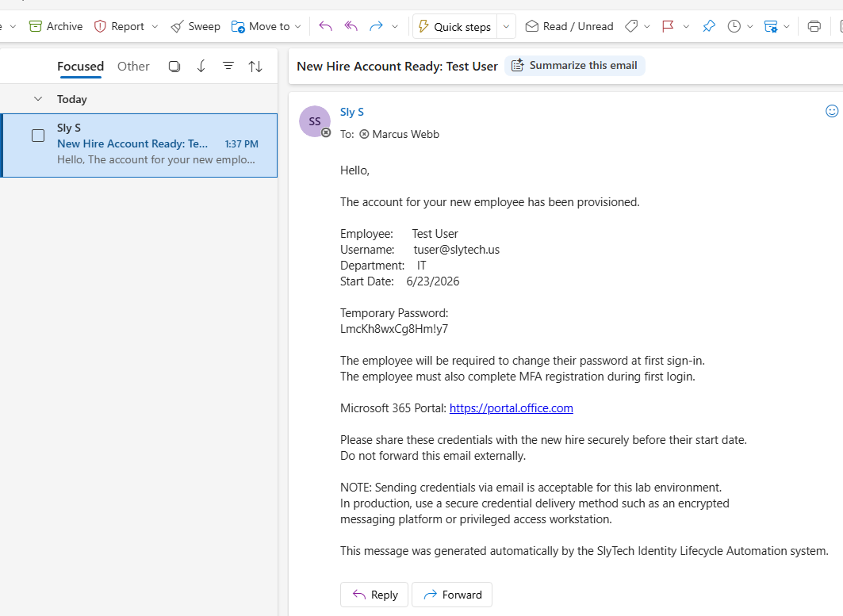Open the Snooze dropdown arrow
The image size is (843, 616).
pos(750,26)
